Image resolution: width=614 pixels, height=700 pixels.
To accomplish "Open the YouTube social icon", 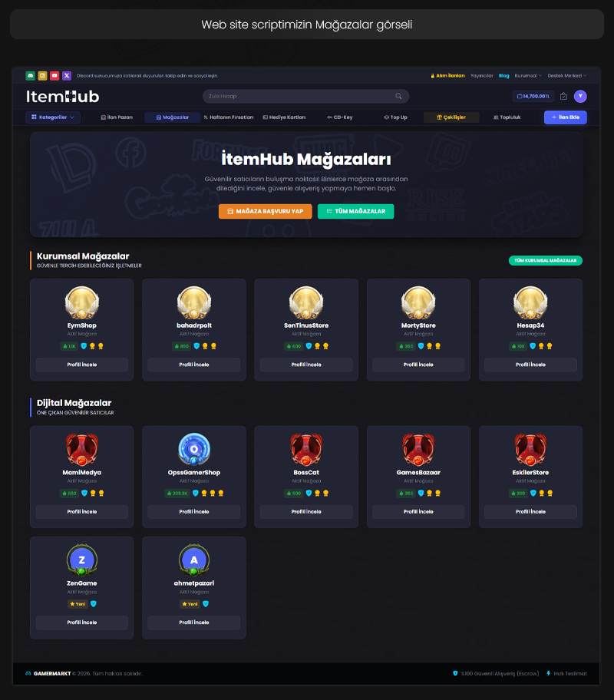I will pyautogui.click(x=54, y=76).
